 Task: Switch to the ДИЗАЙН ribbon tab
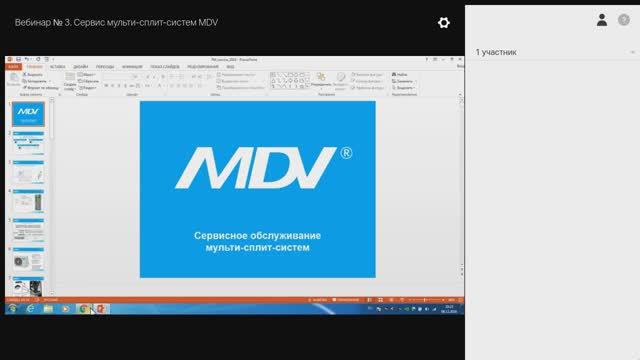81,67
